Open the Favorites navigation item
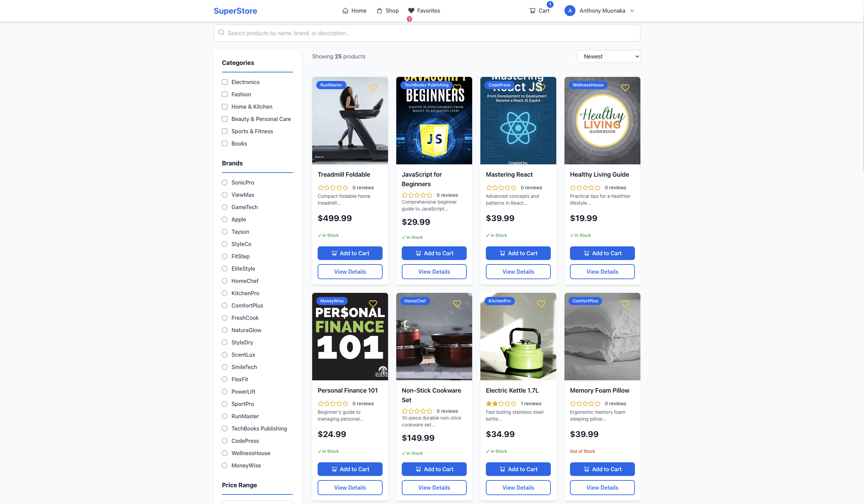The width and height of the screenshot is (864, 504). coord(424,11)
